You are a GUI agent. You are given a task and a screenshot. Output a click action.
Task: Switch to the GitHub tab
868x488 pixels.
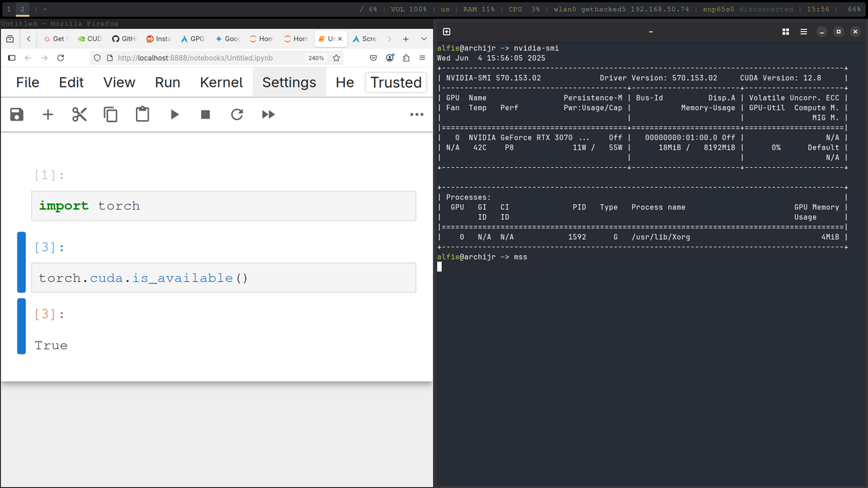pyautogui.click(x=125, y=38)
